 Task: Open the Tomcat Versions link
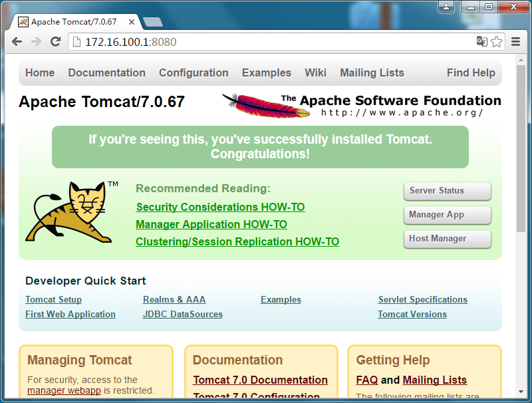click(412, 314)
